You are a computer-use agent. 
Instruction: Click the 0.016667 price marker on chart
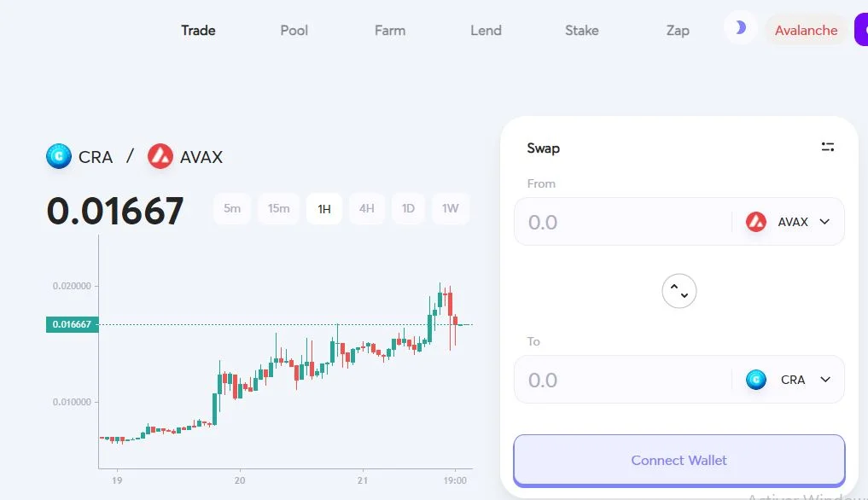tap(73, 324)
